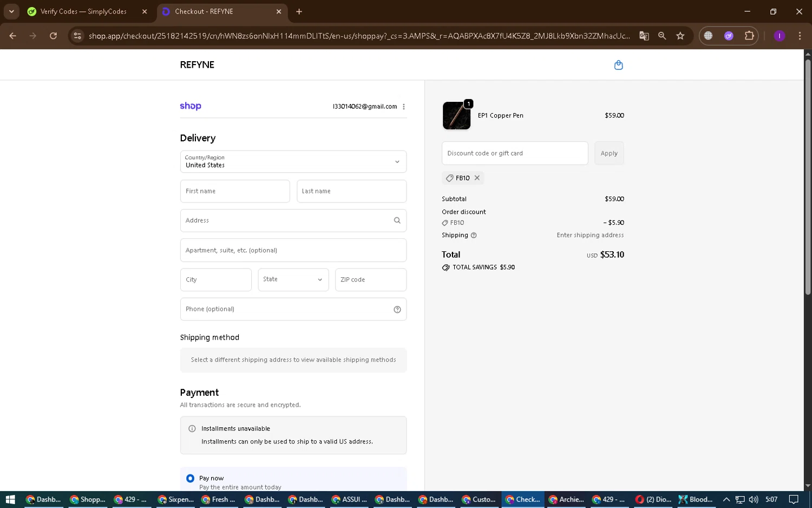812x508 pixels.
Task: Switch to the Shopp... taskbar window
Action: click(x=87, y=499)
